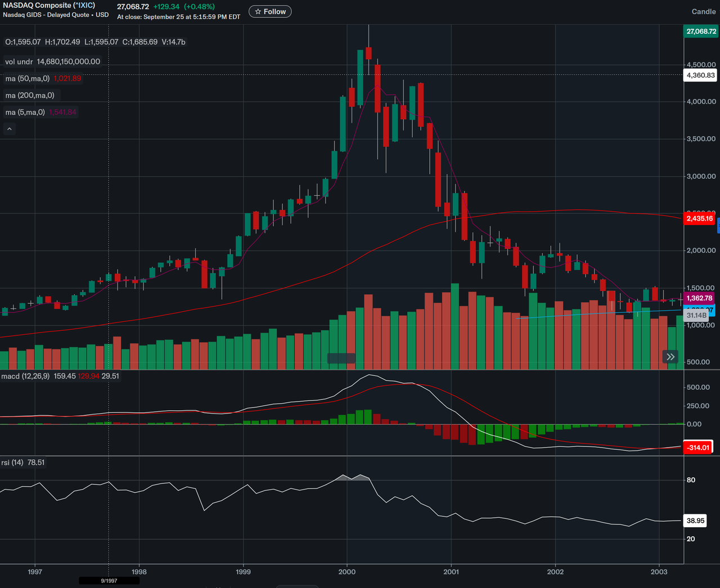The height and width of the screenshot is (588, 720).
Task: Open the NASDAQ Composite (^IXIC) title link
Action: [49, 5]
